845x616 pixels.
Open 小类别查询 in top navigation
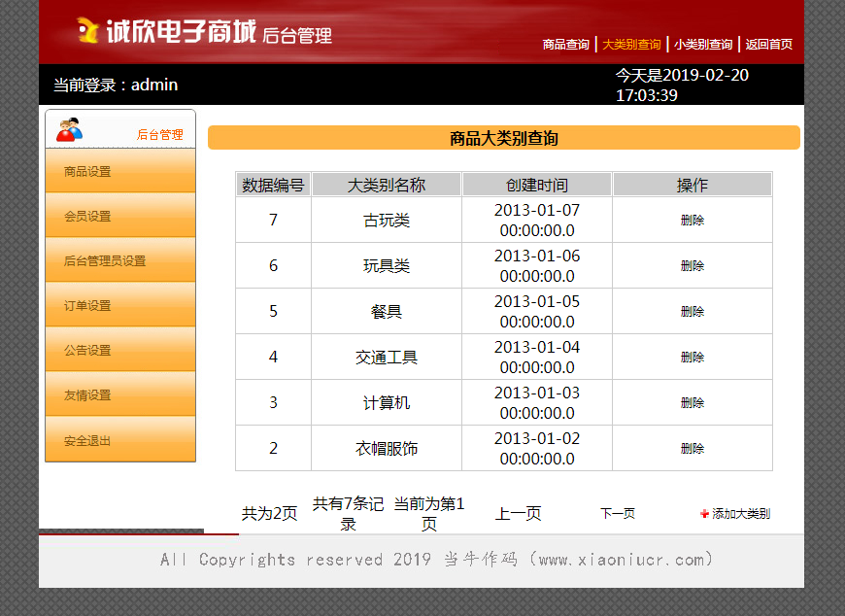(703, 44)
